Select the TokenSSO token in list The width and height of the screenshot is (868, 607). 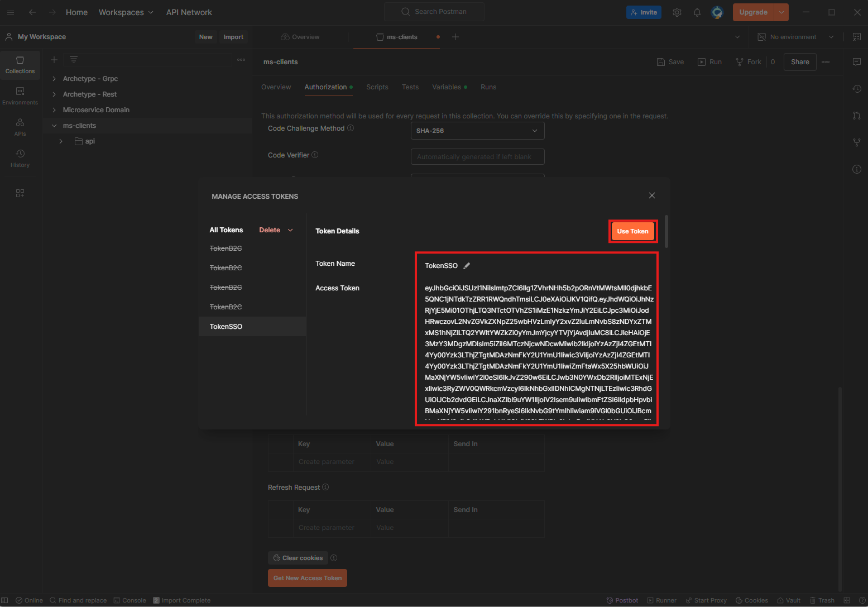click(x=252, y=327)
